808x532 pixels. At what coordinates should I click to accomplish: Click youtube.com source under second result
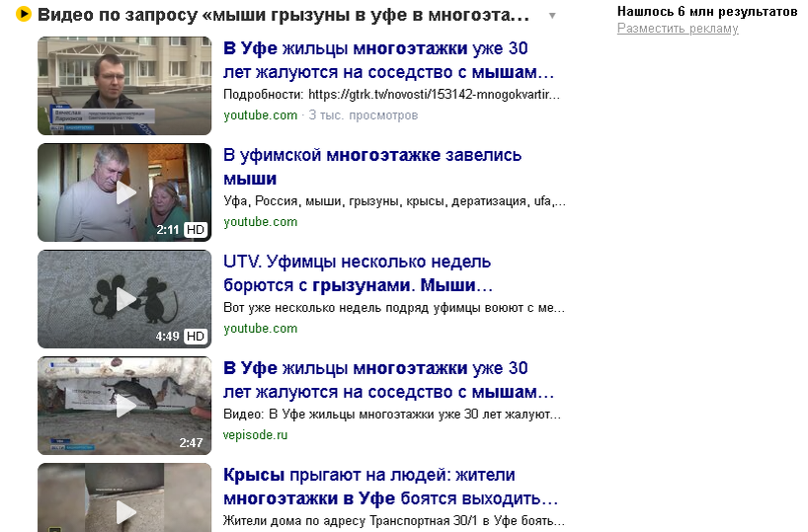(260, 222)
